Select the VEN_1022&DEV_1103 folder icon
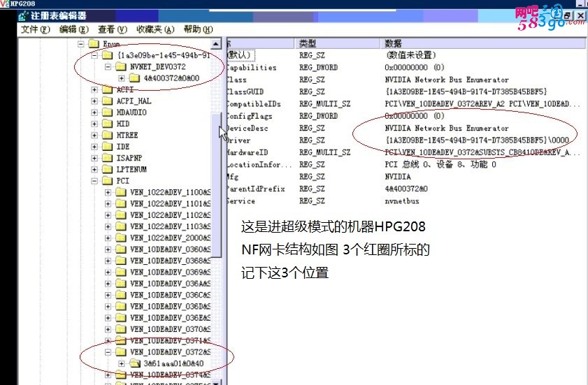The image size is (588, 385). tap(121, 226)
